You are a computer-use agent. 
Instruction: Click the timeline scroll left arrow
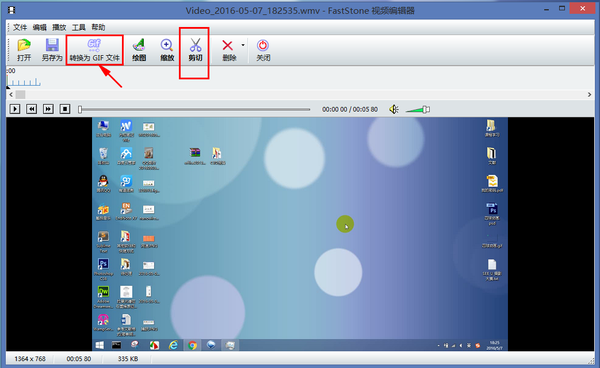(11, 94)
